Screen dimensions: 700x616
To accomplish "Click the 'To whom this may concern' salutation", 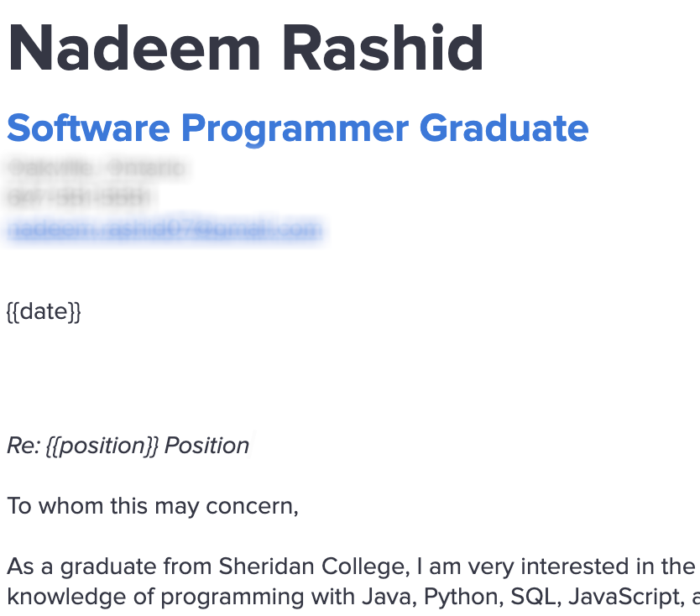I will point(153,506).
